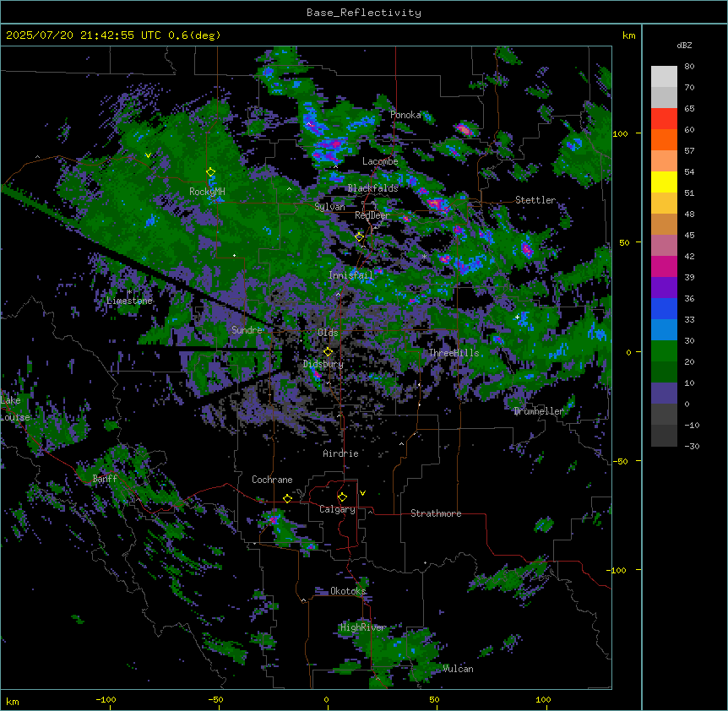Select the blue 33-36 dBZ legend band
Image resolution: width=728 pixels, height=711 pixels.
click(664, 308)
